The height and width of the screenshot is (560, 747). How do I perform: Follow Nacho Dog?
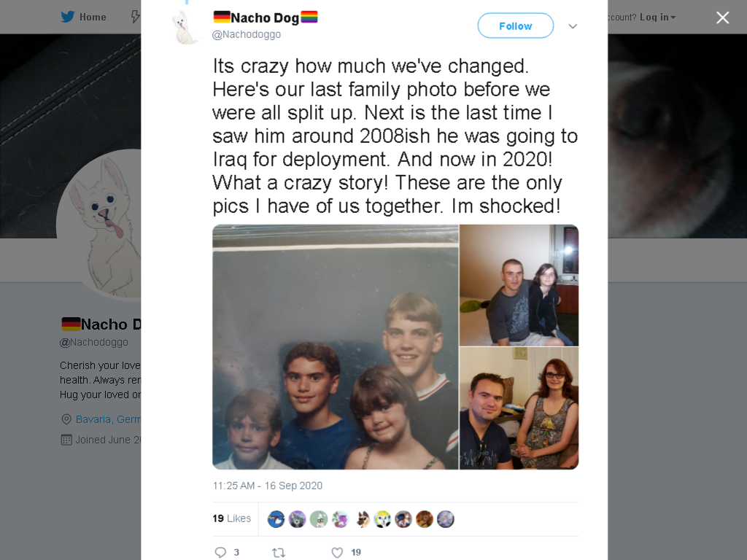[516, 26]
